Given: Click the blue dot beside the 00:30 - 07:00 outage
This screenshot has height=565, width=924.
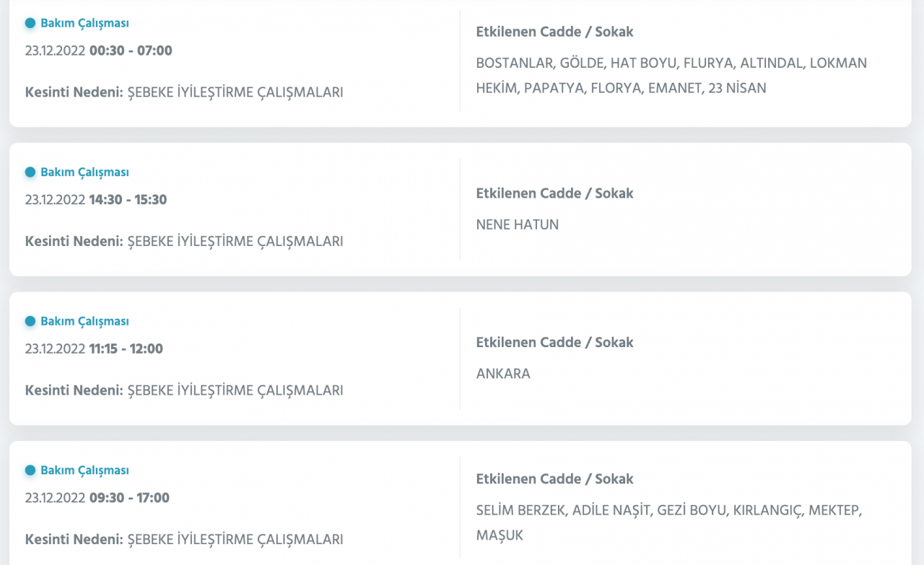Looking at the screenshot, I should point(30,23).
